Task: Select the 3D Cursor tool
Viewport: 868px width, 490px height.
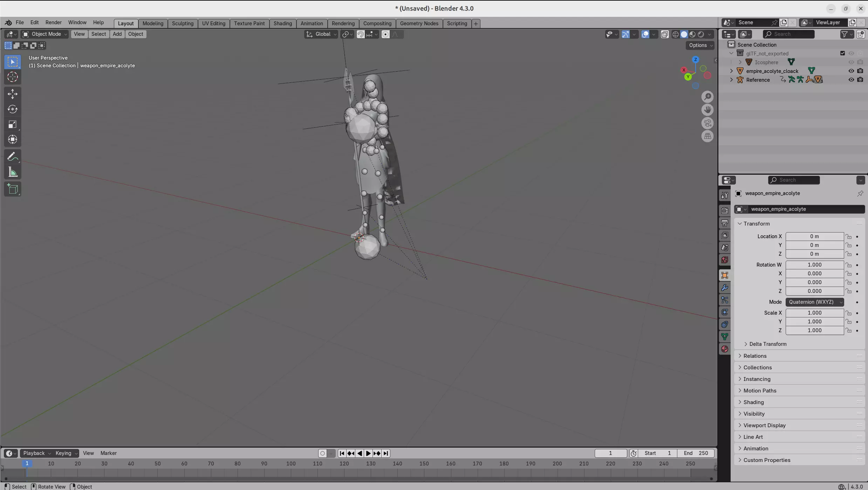Action: click(13, 77)
